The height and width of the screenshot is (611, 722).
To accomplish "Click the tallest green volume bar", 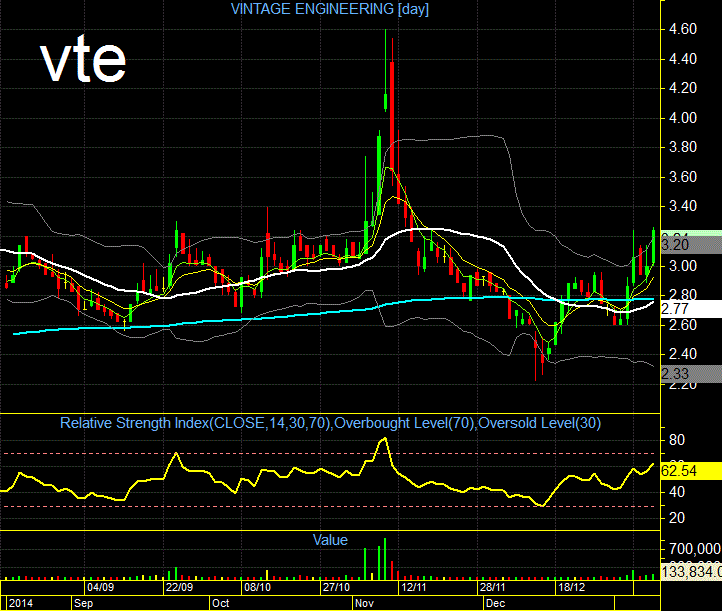I will click(385, 559).
